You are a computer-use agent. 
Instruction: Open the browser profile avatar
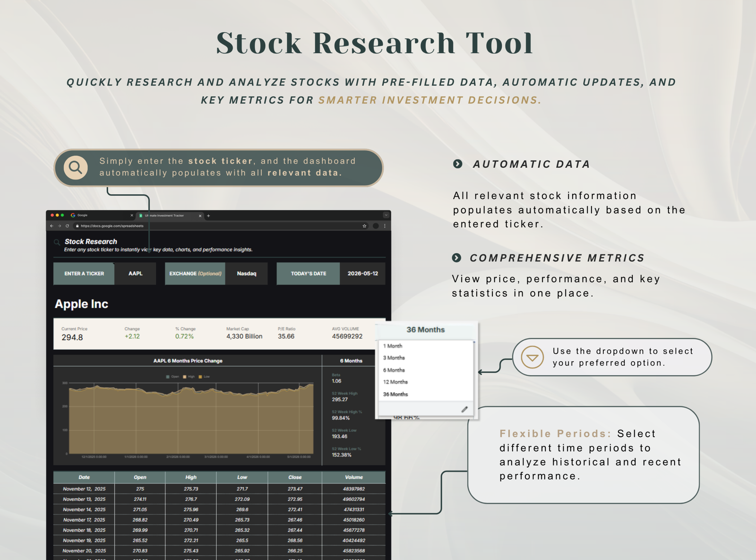coord(376,226)
